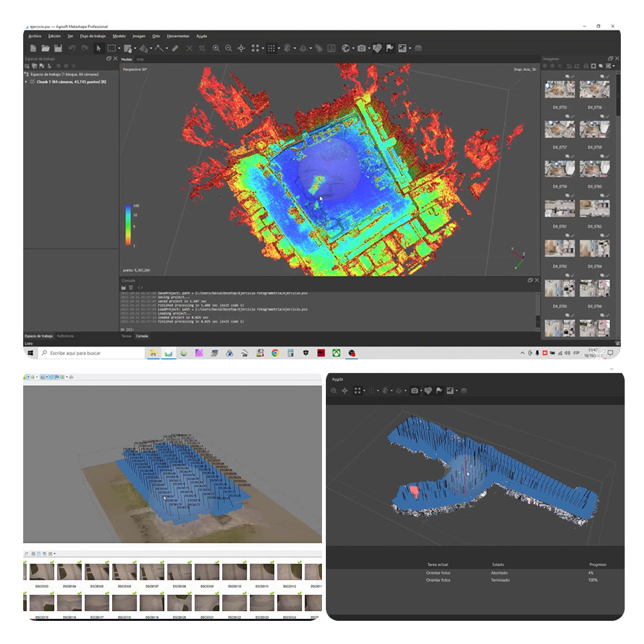Select the navigation arrow tool
644x644 pixels.
[x=97, y=48]
